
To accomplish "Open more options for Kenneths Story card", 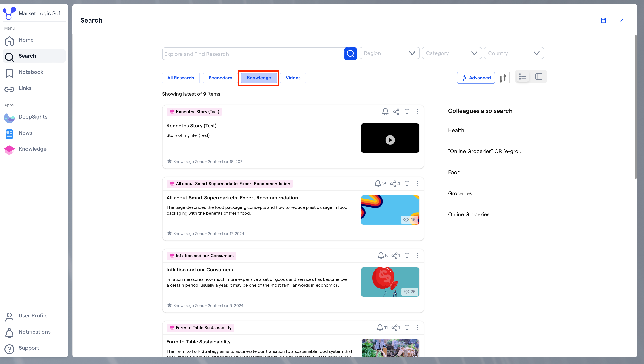I will pyautogui.click(x=417, y=112).
